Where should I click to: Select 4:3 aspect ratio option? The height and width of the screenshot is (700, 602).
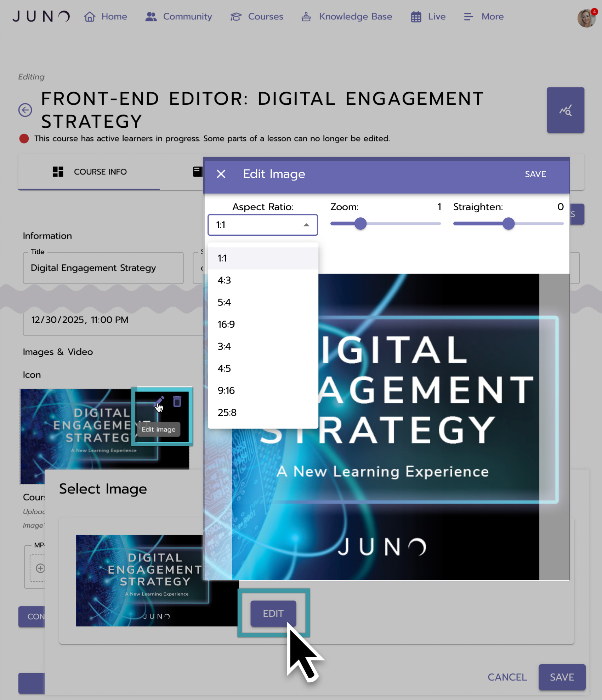click(263, 280)
